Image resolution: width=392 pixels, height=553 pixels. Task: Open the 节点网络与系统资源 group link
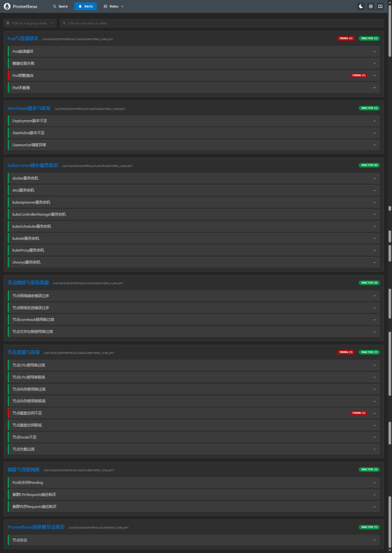point(28,283)
